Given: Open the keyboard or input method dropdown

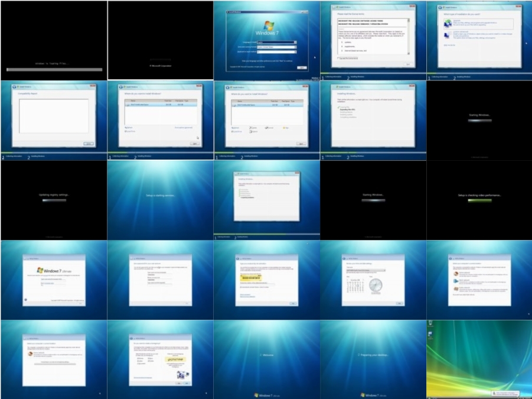Looking at the screenshot, I should (277, 52).
